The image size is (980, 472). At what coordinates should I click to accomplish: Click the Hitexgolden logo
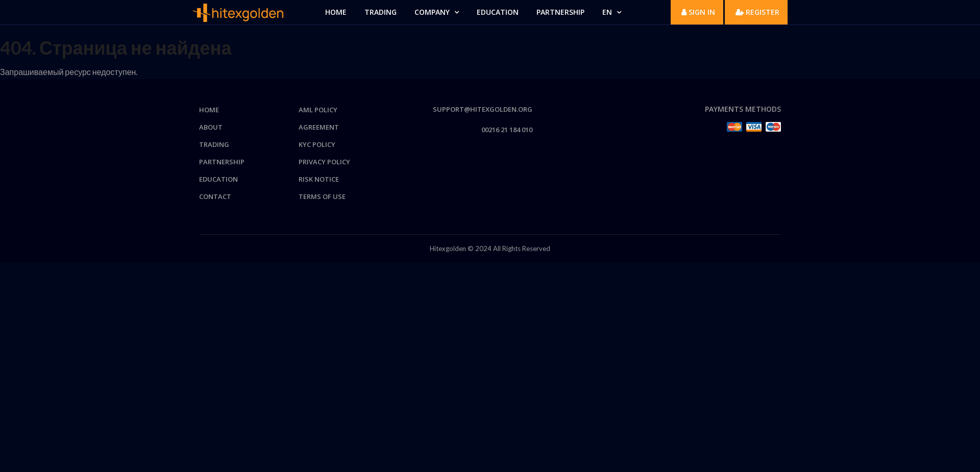(238, 13)
